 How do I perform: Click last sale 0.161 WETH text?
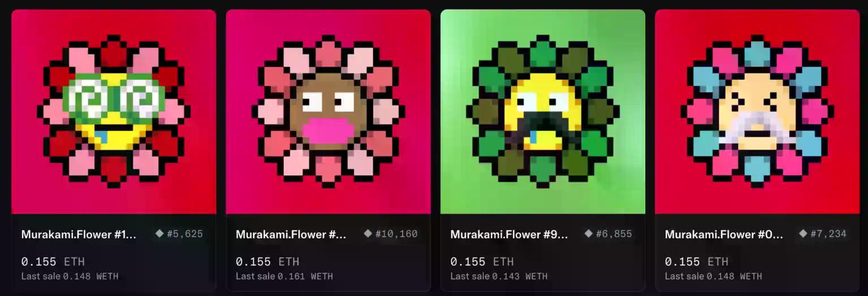(284, 276)
